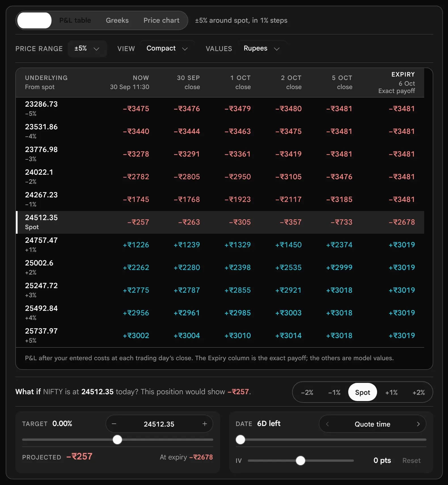The height and width of the screenshot is (485, 448).
Task: Go to previous date with left chevron
Action: [327, 424]
